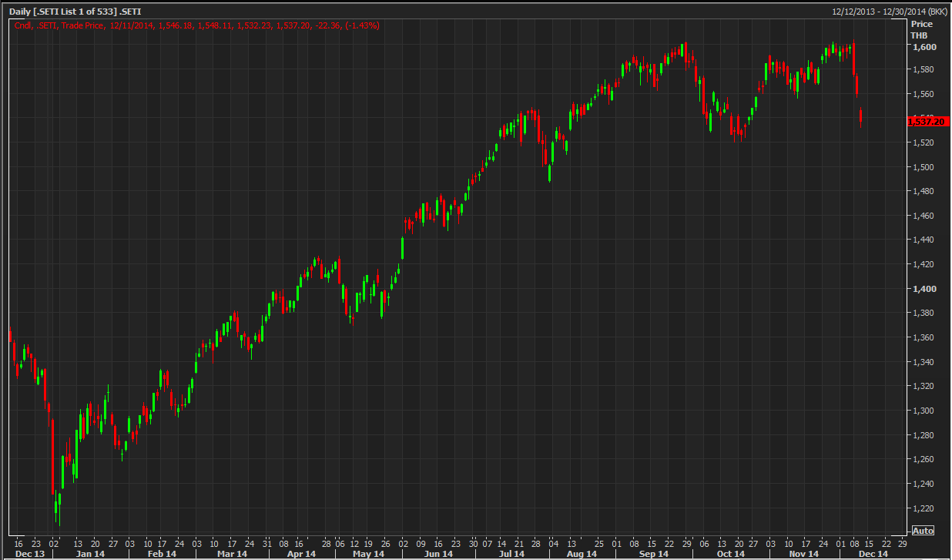The height and width of the screenshot is (560, 952).
Task: Click the Jun 14 month label
Action: tap(438, 554)
